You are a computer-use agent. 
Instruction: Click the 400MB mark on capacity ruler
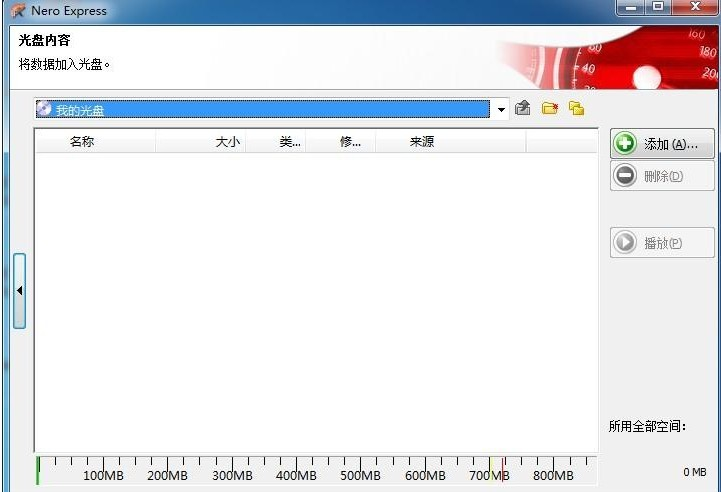tap(296, 475)
